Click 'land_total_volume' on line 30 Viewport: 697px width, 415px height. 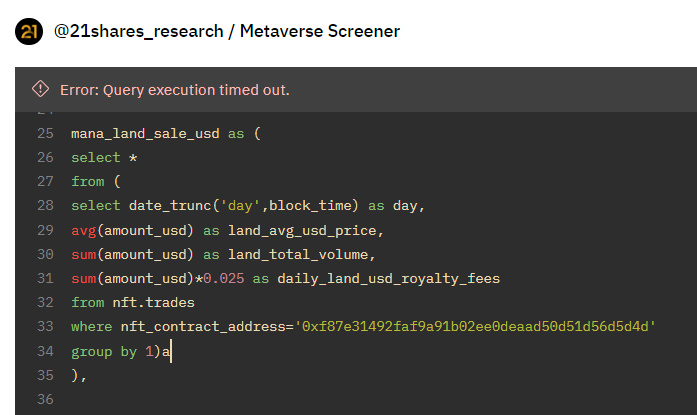pos(298,255)
